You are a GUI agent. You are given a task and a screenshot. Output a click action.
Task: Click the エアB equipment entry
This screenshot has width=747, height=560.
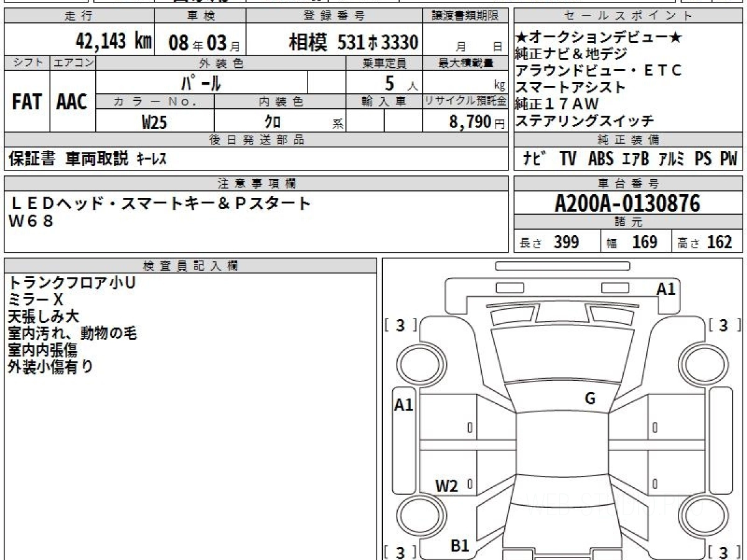636,159
